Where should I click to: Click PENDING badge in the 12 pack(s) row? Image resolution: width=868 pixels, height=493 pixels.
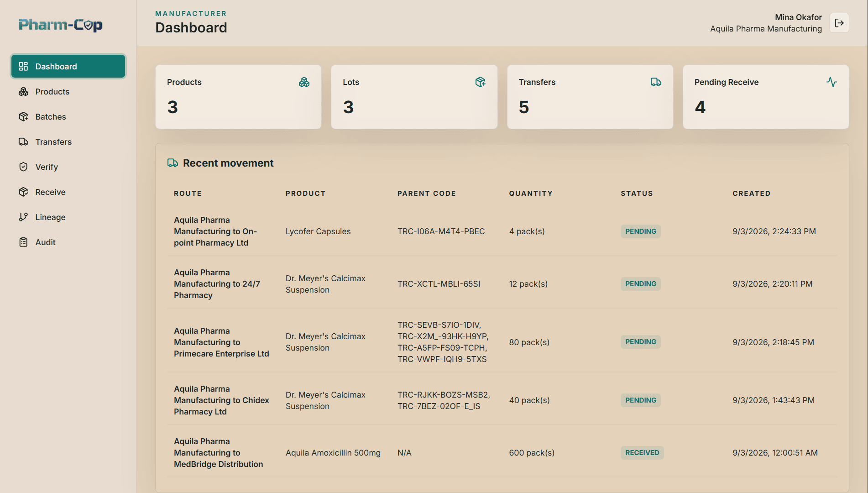pyautogui.click(x=640, y=284)
